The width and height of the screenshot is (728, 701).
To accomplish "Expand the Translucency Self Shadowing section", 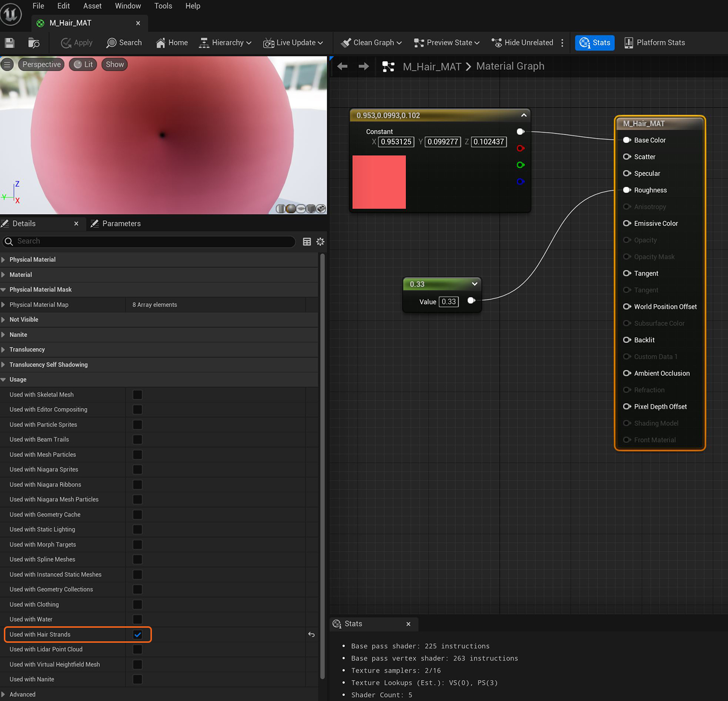I will tap(3, 365).
